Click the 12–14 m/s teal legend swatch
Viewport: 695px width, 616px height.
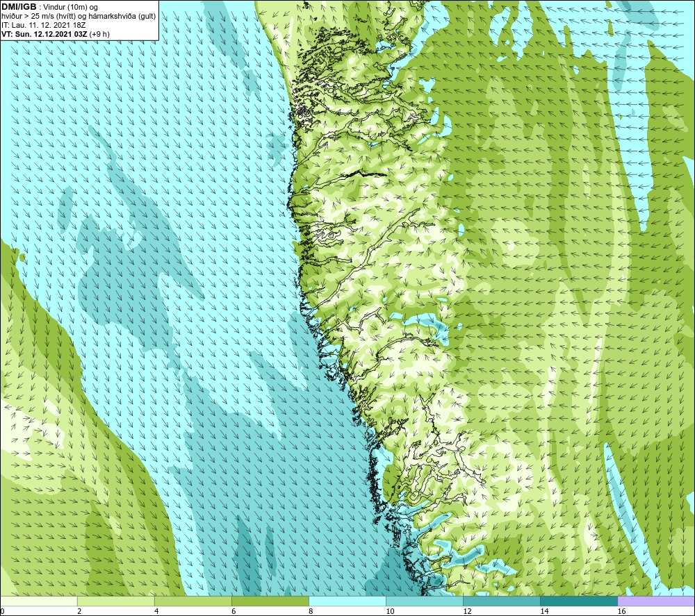point(501,601)
